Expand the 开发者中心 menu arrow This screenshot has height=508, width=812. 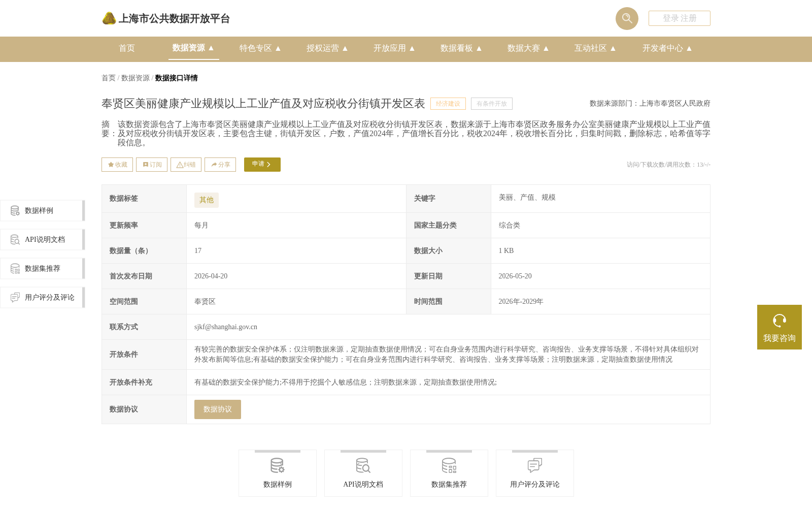(x=689, y=48)
